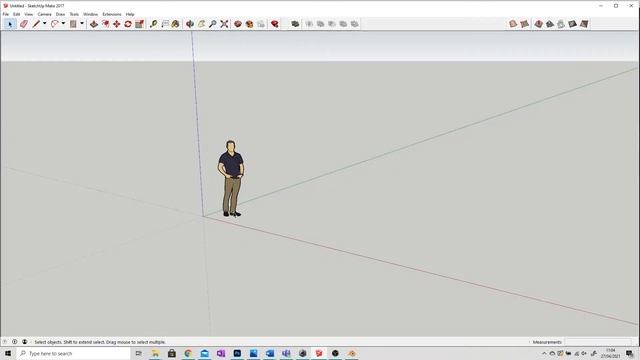Select the Select arrow tool

[x=10, y=24]
